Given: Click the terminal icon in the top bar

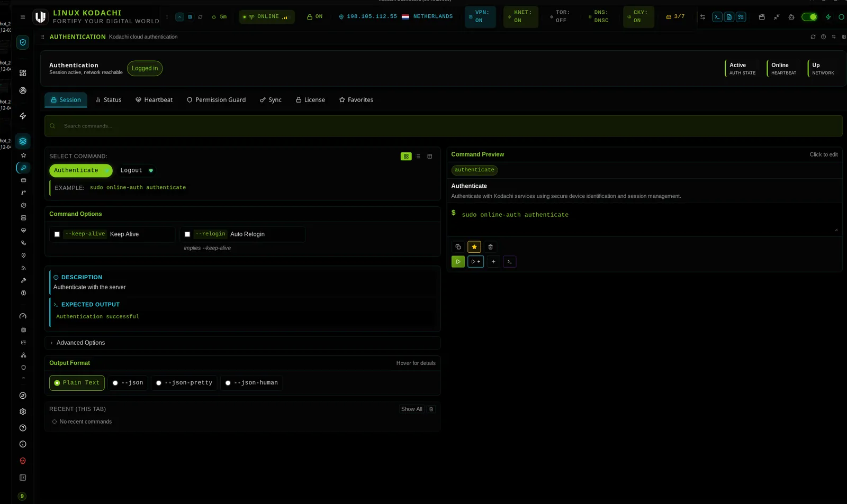Looking at the screenshot, I should pos(717,17).
